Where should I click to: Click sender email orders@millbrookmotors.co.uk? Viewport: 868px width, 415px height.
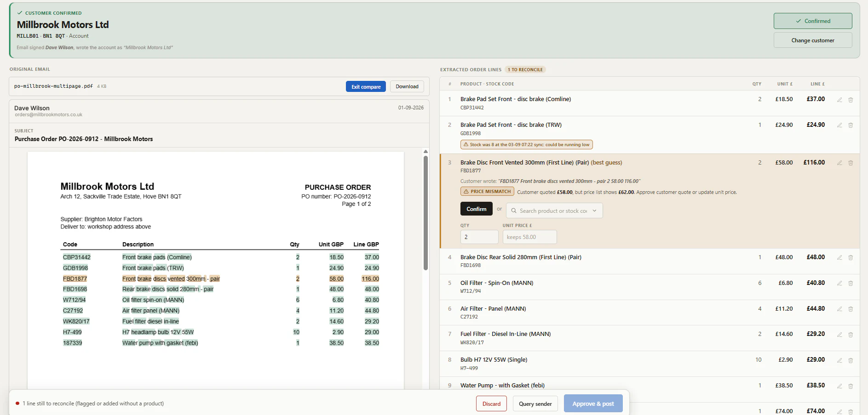point(48,115)
